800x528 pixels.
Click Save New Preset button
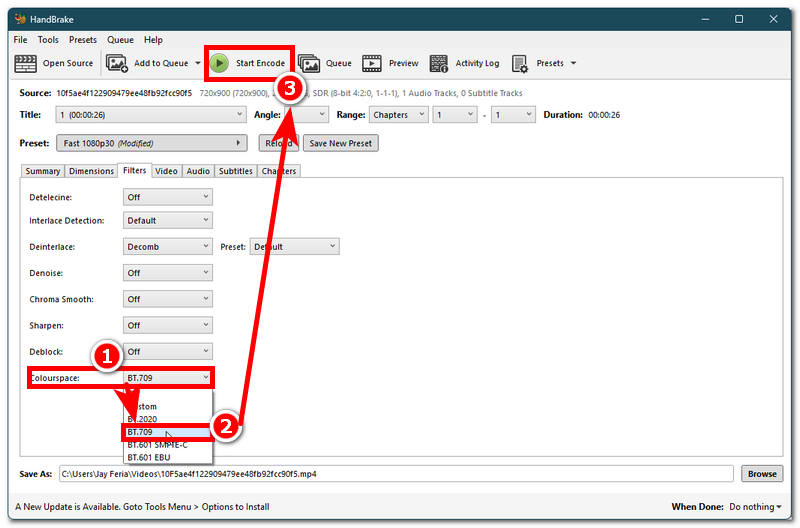340,143
